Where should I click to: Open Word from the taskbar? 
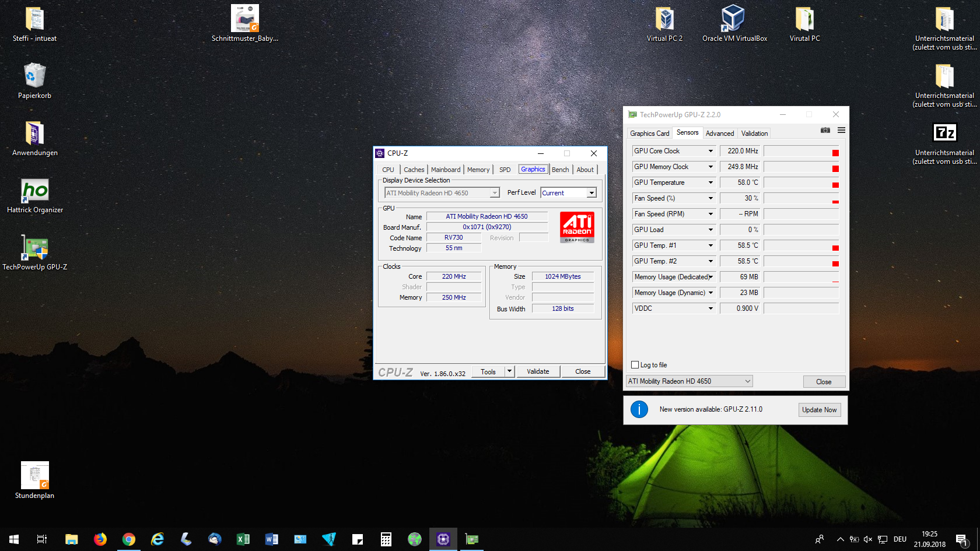click(x=272, y=539)
